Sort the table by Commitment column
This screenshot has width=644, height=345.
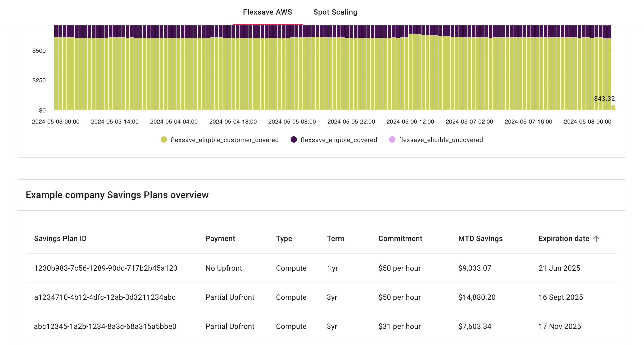pos(400,238)
